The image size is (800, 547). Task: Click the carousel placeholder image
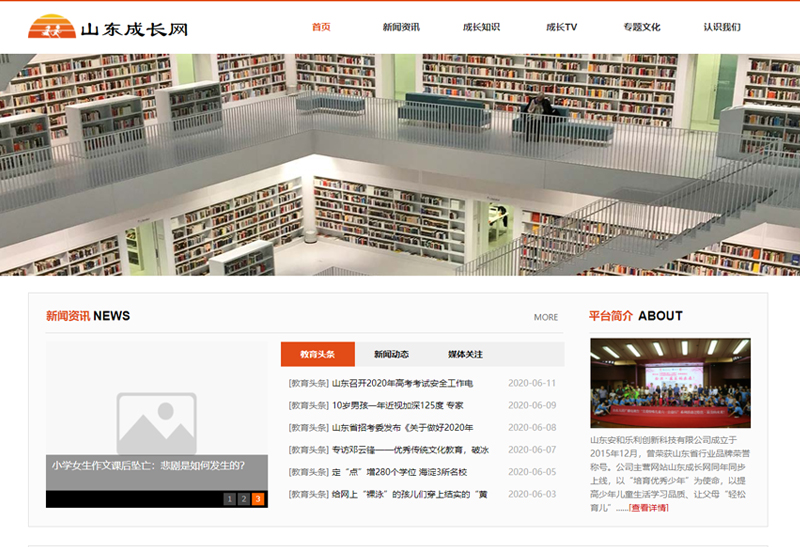(157, 398)
